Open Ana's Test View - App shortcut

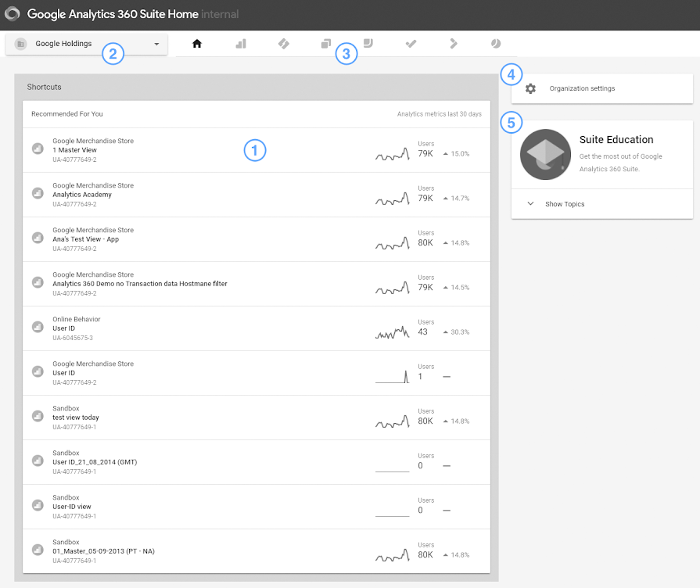pyautogui.click(x=257, y=239)
